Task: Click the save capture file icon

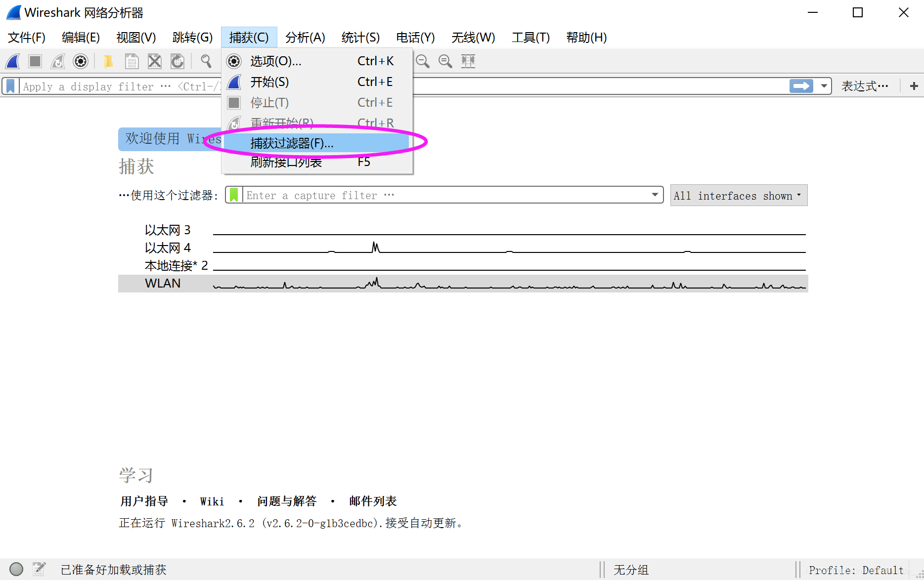Action: (132, 61)
